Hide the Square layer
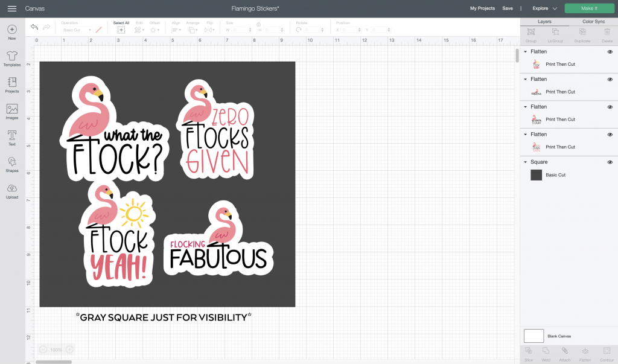 610,162
